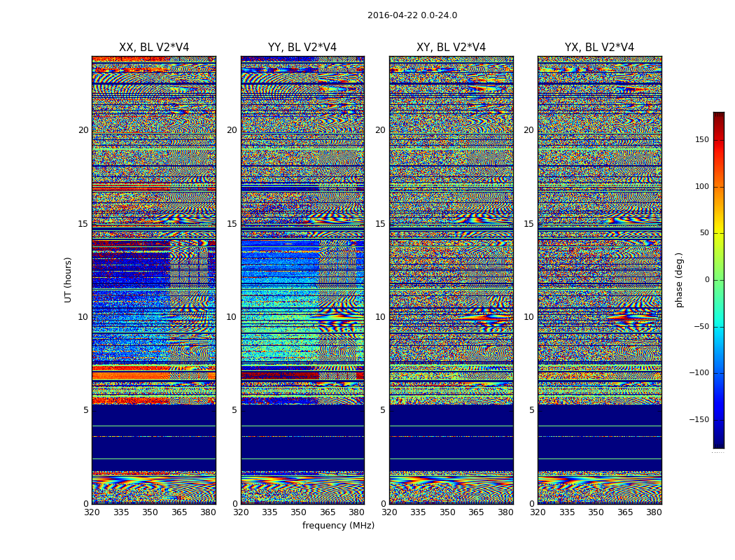Click the colorbar tick label "−50"
The image size is (735, 560).
point(701,327)
